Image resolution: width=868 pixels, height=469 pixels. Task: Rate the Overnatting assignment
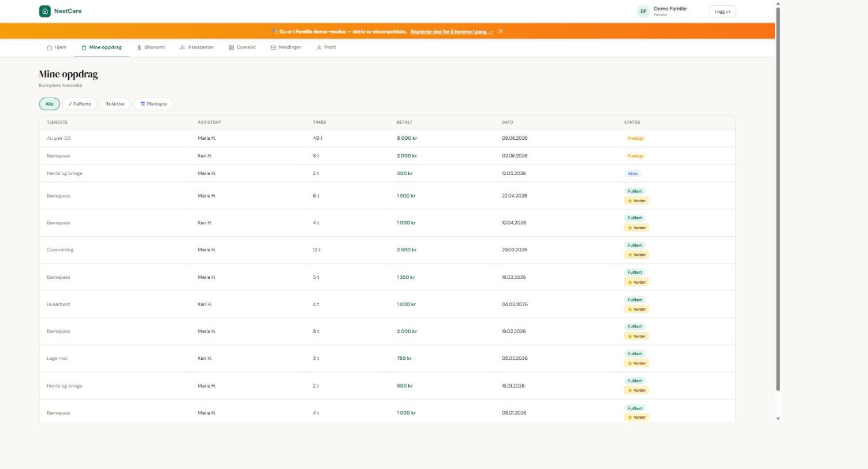click(636, 255)
